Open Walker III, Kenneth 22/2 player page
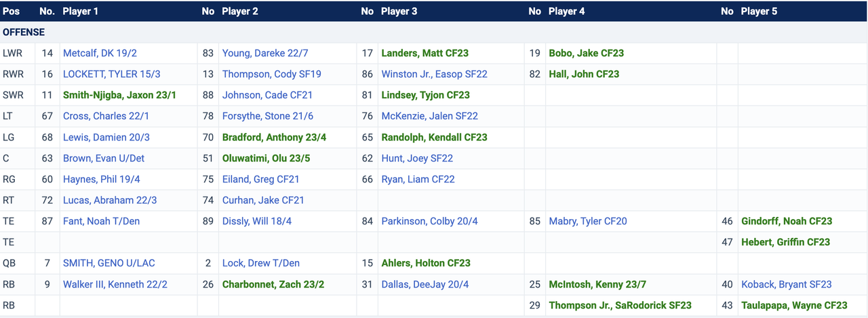Viewport: 868px width, 318px height. tap(115, 284)
